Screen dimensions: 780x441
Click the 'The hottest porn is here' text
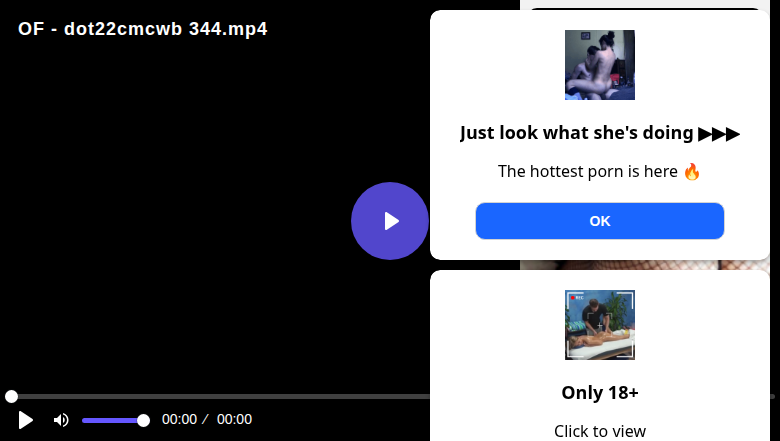point(587,172)
